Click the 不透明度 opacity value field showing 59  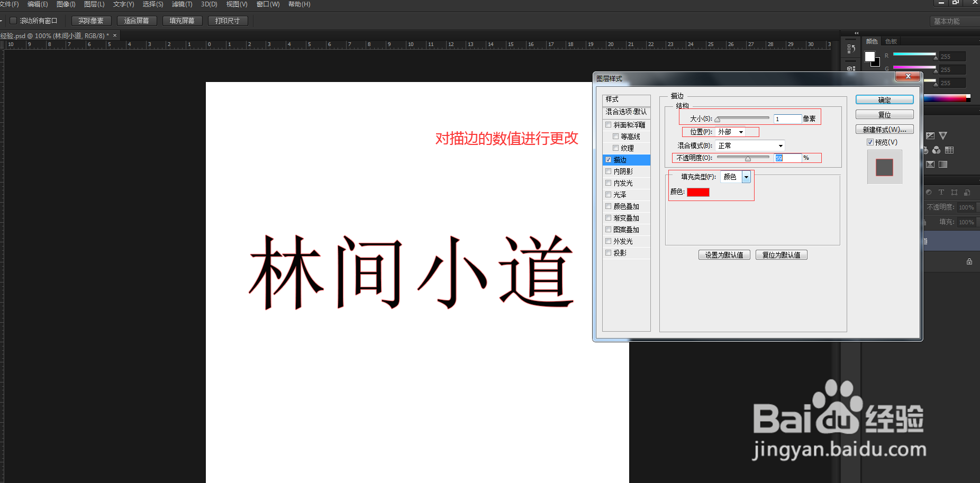(787, 158)
